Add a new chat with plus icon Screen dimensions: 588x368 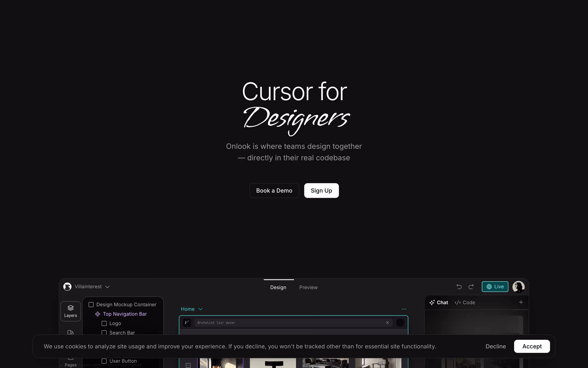tap(521, 302)
